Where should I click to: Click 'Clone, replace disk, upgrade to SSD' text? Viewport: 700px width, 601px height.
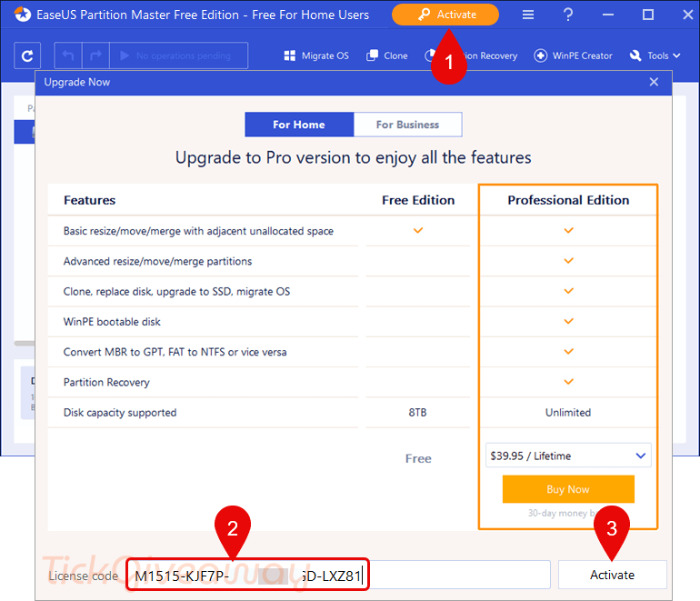click(176, 292)
